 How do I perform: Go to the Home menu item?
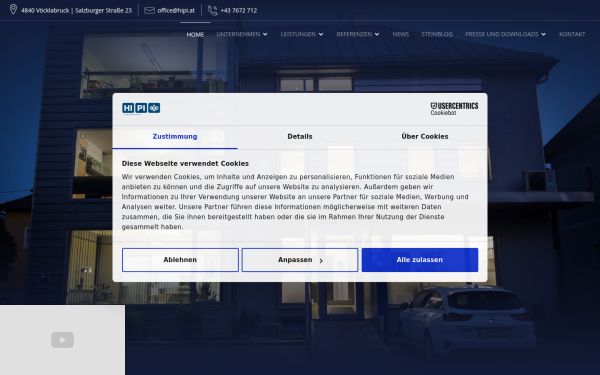click(195, 34)
